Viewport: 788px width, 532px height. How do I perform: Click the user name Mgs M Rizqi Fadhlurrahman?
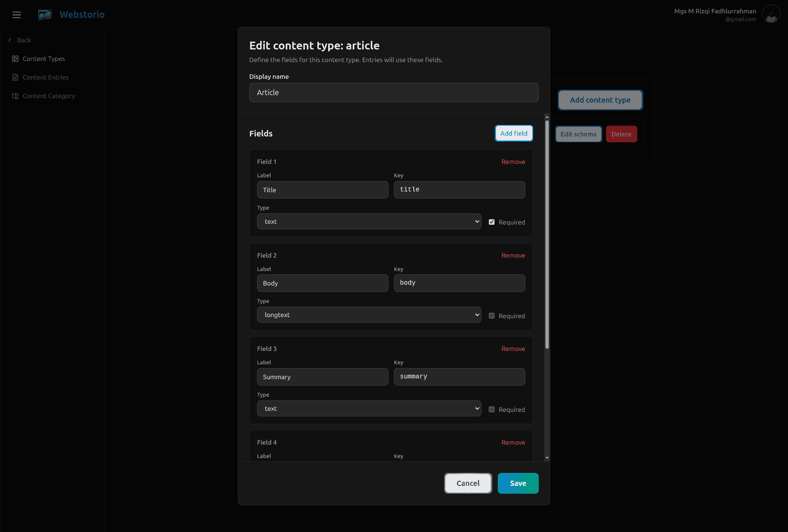[715, 11]
